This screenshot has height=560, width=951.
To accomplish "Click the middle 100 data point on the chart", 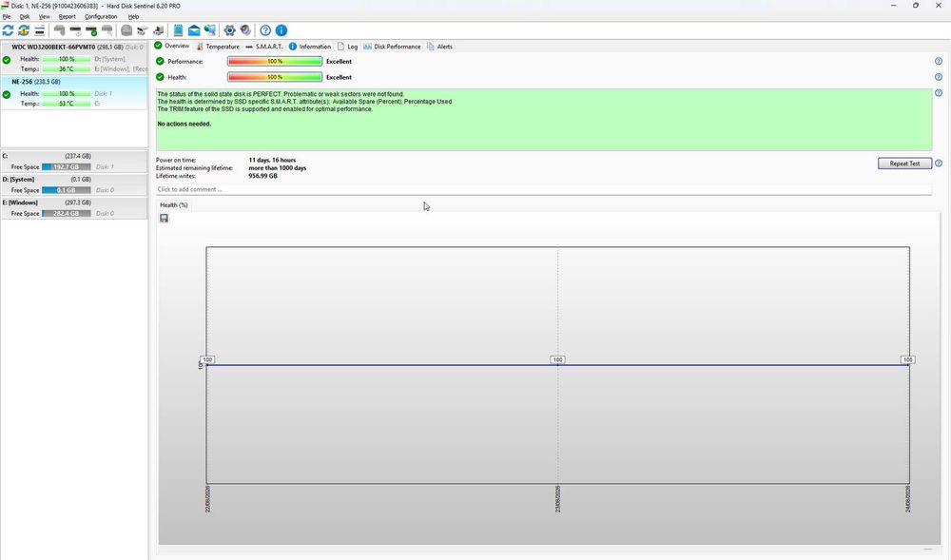I will [x=557, y=359].
